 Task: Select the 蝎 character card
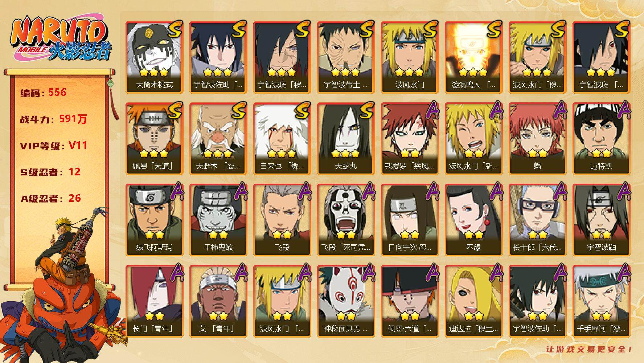click(x=537, y=139)
